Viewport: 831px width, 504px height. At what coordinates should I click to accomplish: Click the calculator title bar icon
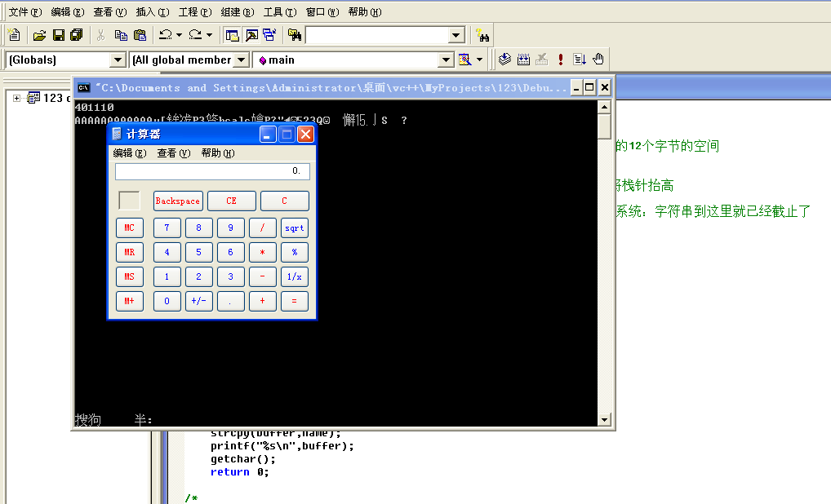[x=117, y=134]
